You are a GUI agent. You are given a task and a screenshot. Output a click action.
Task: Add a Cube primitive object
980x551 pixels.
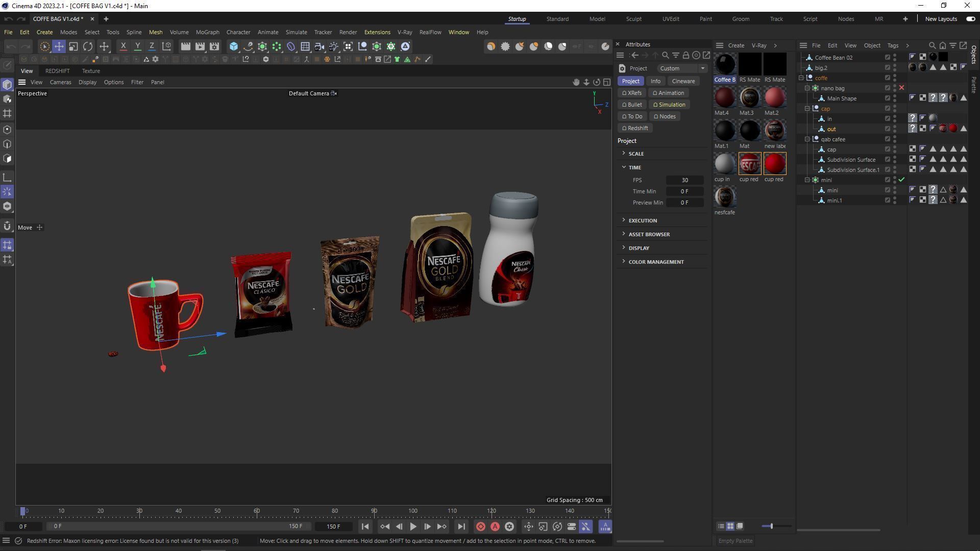[234, 46]
